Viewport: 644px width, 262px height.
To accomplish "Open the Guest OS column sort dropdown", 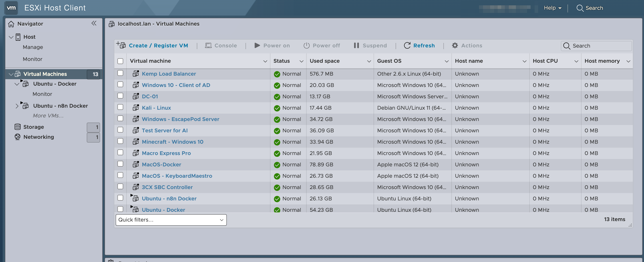I will [447, 61].
